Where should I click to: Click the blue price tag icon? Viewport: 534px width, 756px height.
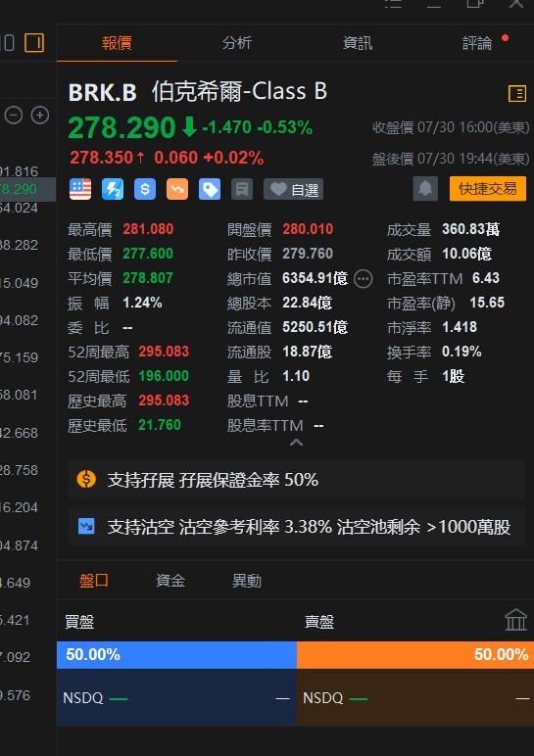210,189
